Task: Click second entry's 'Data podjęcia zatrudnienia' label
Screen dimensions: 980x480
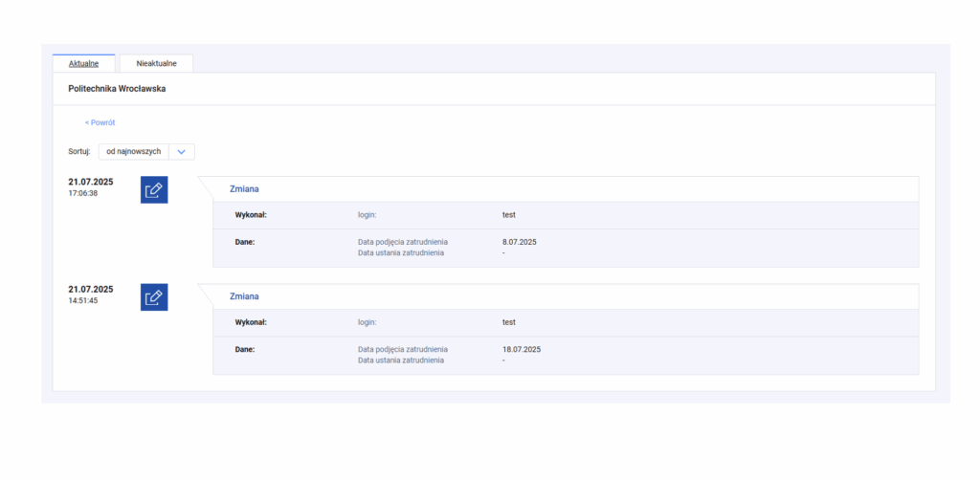Action: [403, 350]
